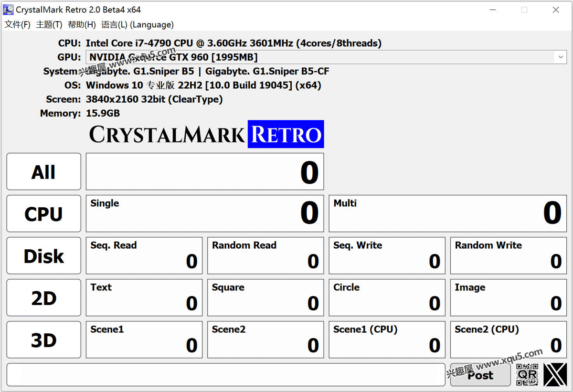Click the Image score box
The height and width of the screenshot is (392, 573).
coord(509,298)
